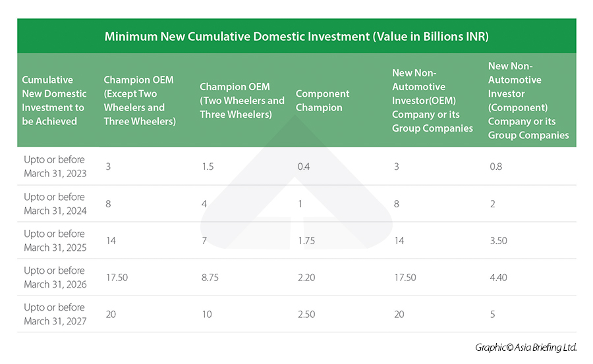Click the 'New Non-Automotive Investor(OEM)' column header
This screenshot has height=364, width=593.
432,101
